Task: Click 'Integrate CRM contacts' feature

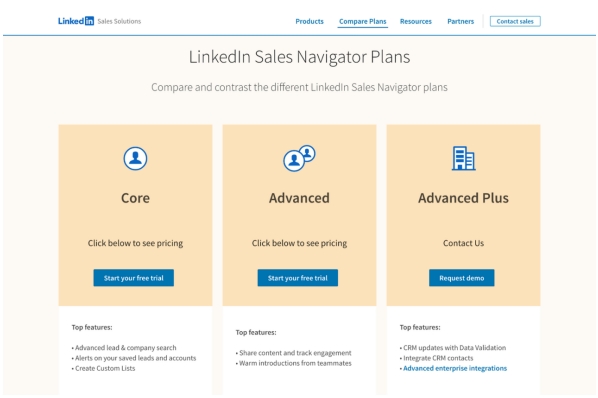Action: (x=438, y=358)
